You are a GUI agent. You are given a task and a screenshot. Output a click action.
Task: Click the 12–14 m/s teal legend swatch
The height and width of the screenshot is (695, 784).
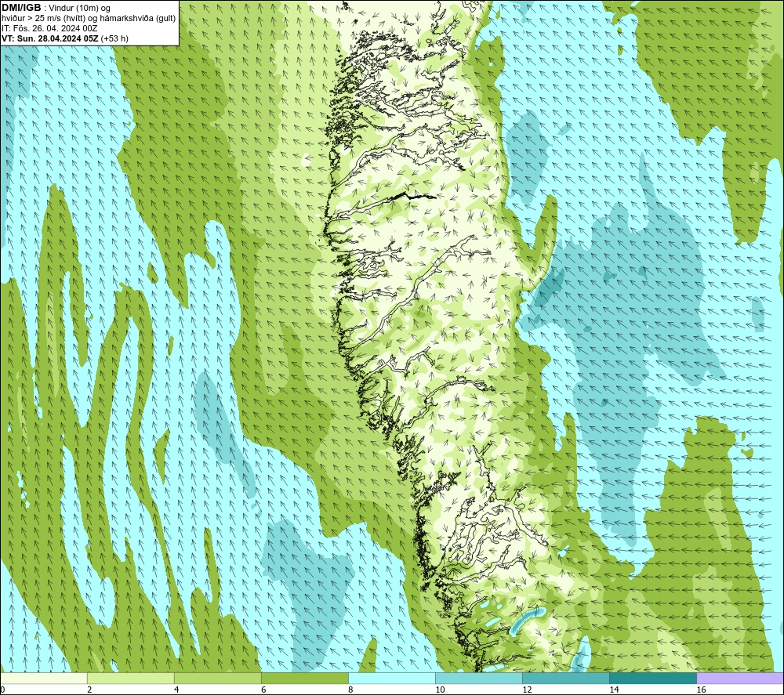pyautogui.click(x=565, y=679)
